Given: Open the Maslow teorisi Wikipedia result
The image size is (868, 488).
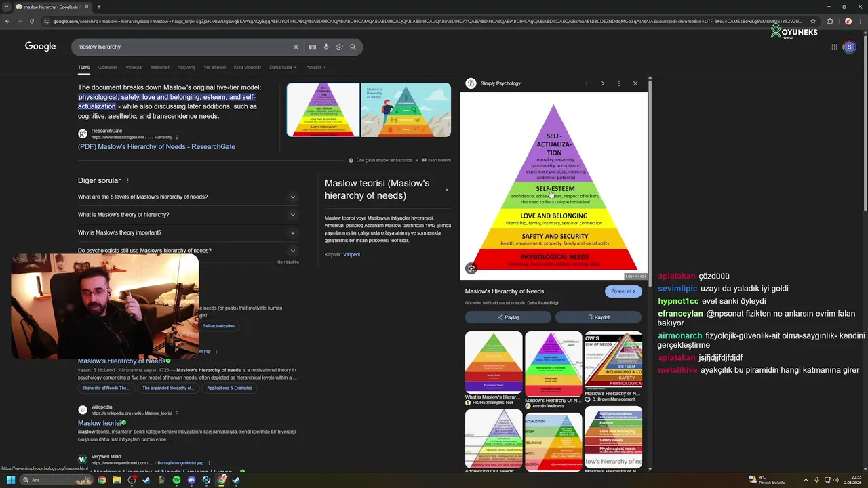Looking at the screenshot, I should coord(99,423).
